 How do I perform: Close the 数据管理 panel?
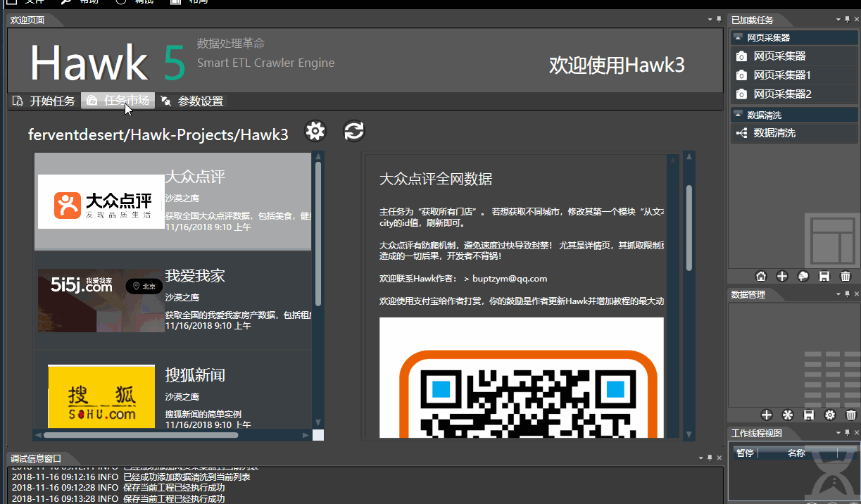point(855,294)
